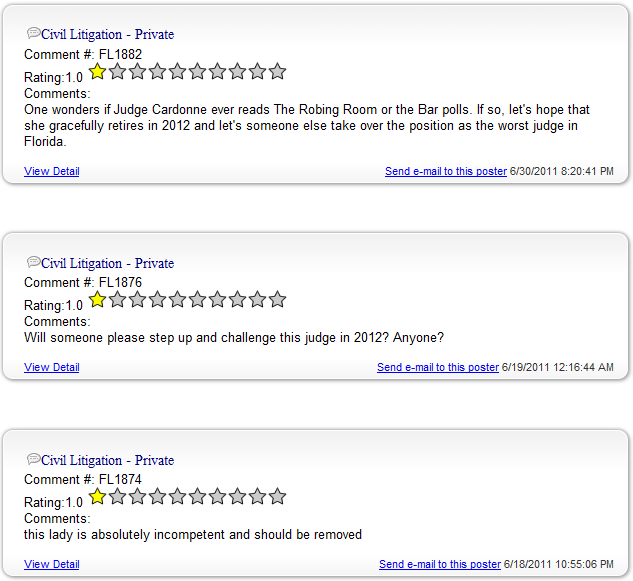Click the speech bubble icon for comment FL1874
This screenshot has height=581, width=633.
(x=34, y=459)
